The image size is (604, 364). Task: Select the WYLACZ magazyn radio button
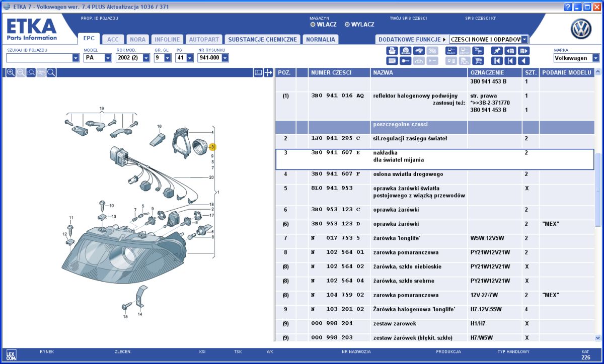347,24
